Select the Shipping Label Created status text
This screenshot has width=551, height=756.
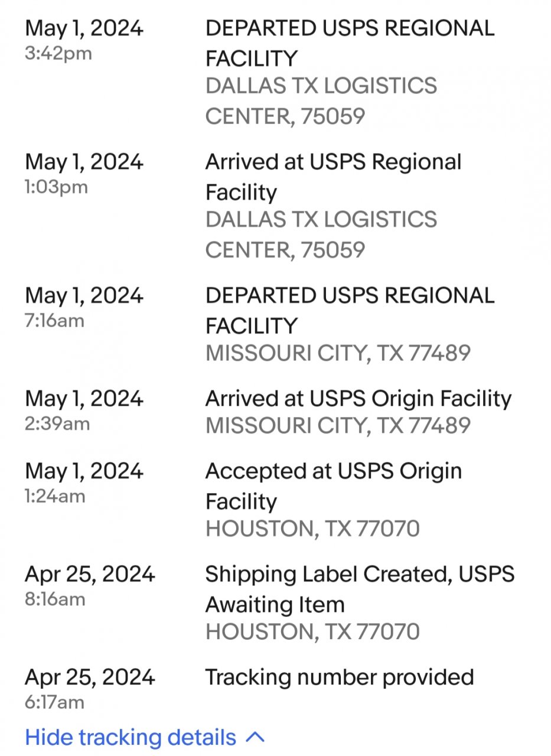pos(359,589)
